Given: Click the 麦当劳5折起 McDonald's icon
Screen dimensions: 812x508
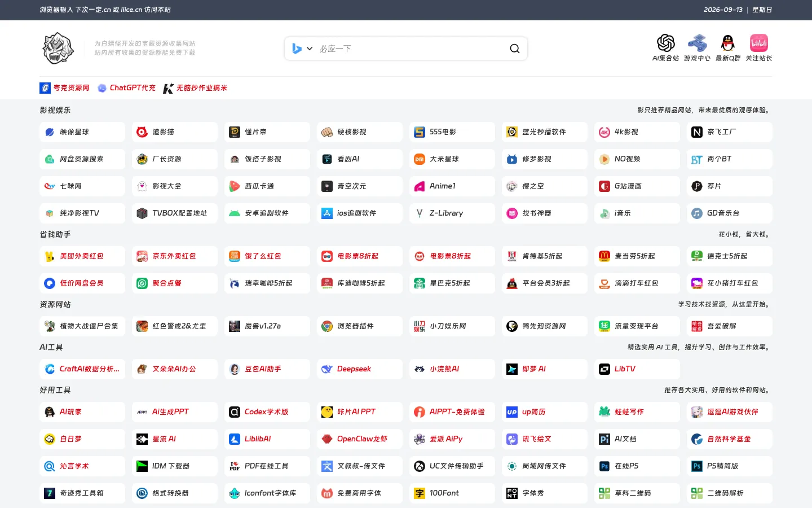Looking at the screenshot, I should tap(604, 256).
